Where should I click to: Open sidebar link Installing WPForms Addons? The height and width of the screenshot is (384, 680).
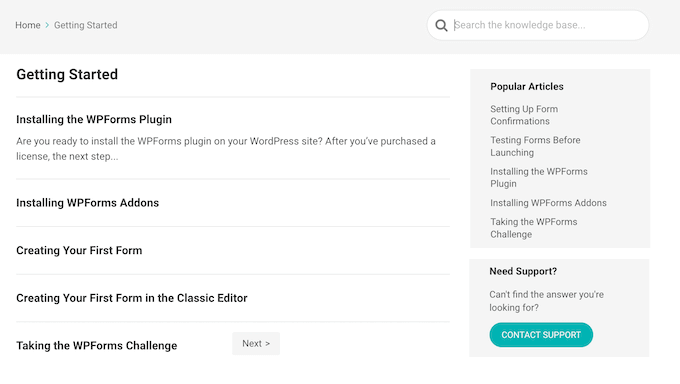(x=548, y=203)
